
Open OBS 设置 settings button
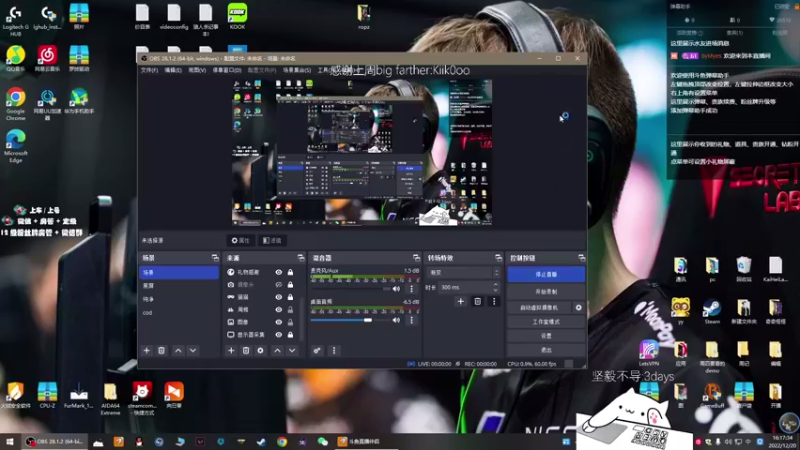[546, 336]
